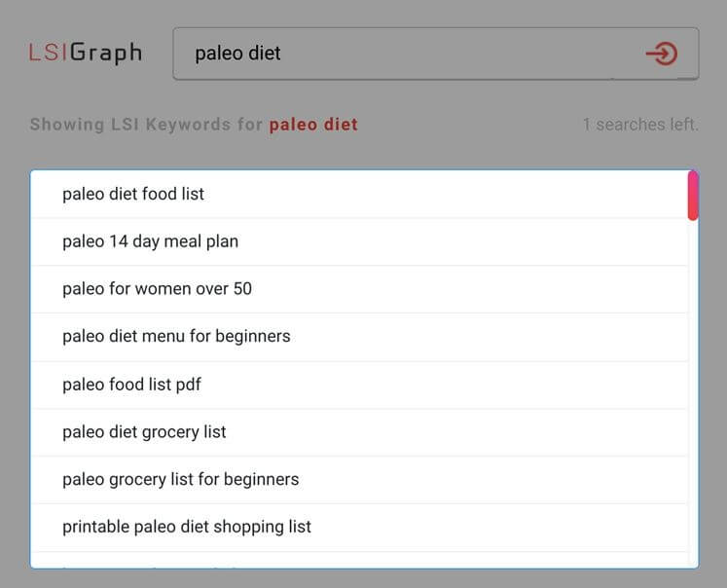Click the red 'paleo diet' keyword text
This screenshot has height=588, width=727.
[313, 125]
